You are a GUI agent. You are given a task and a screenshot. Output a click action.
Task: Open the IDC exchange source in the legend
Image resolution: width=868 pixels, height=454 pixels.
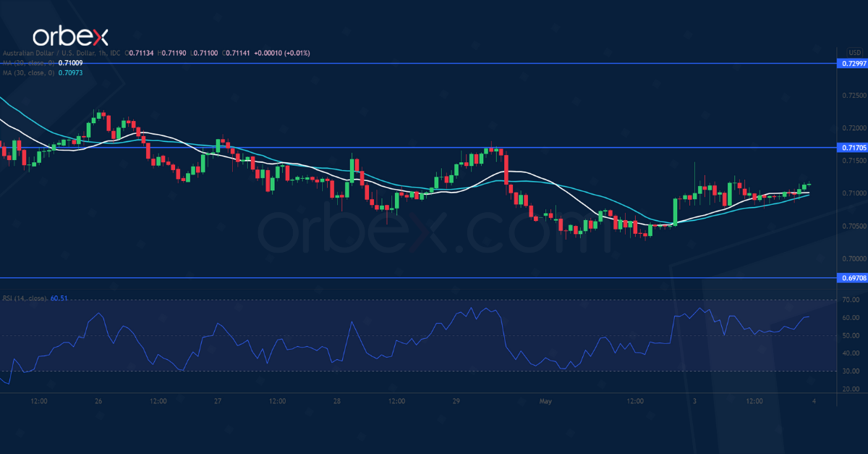click(x=116, y=53)
